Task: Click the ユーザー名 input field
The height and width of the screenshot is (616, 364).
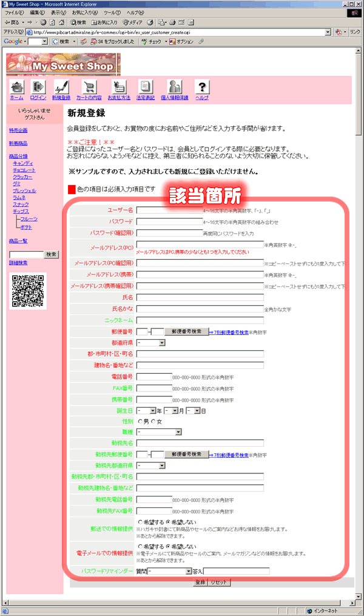Action: click(170, 210)
